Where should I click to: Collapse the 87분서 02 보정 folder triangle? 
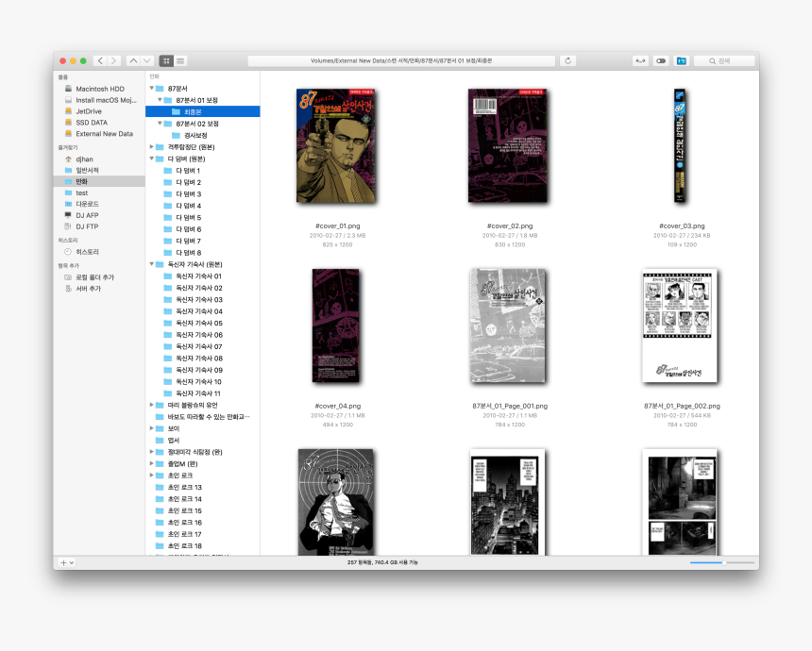pos(160,124)
